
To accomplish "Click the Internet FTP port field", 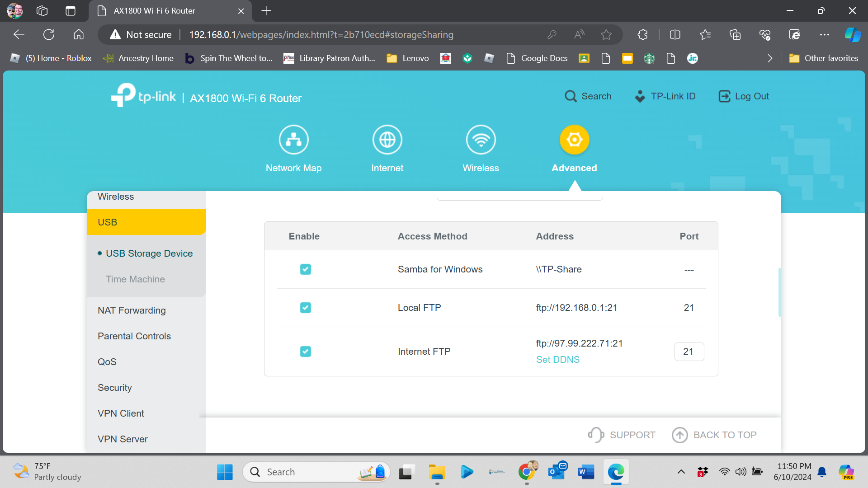I will [689, 352].
